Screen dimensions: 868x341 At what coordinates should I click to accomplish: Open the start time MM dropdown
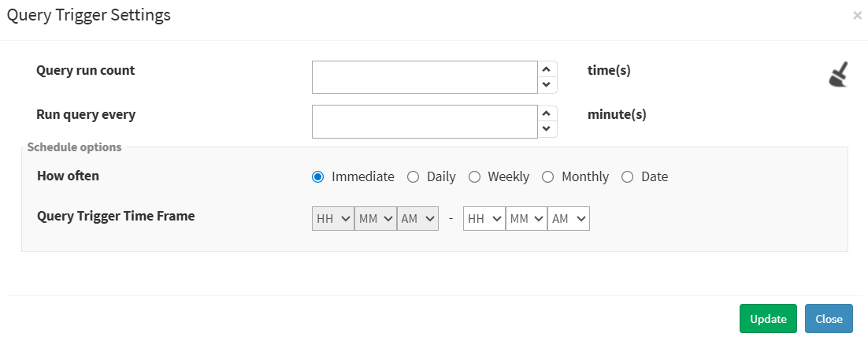point(376,219)
